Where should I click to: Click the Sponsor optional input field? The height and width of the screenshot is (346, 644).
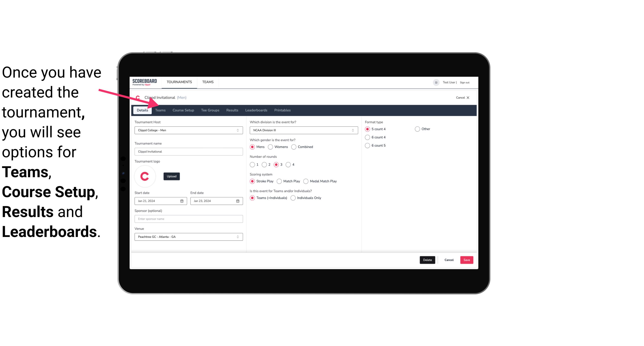[x=188, y=219]
